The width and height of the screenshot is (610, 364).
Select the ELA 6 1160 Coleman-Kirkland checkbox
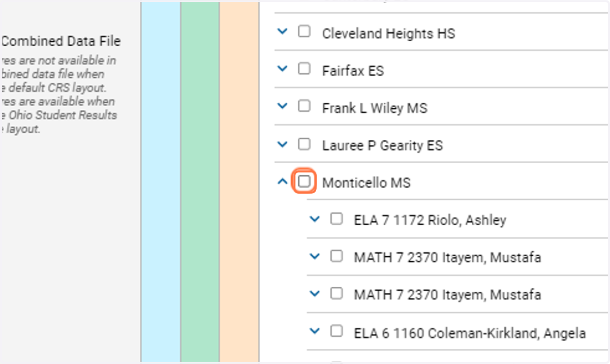point(337,331)
